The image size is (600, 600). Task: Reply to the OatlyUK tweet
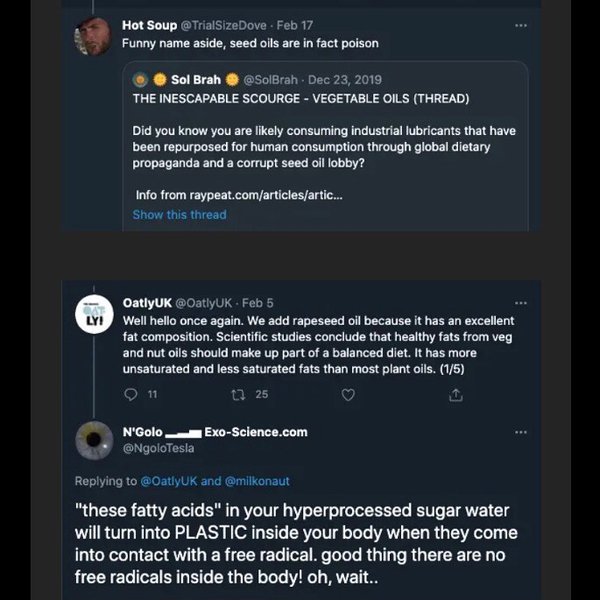129,395
